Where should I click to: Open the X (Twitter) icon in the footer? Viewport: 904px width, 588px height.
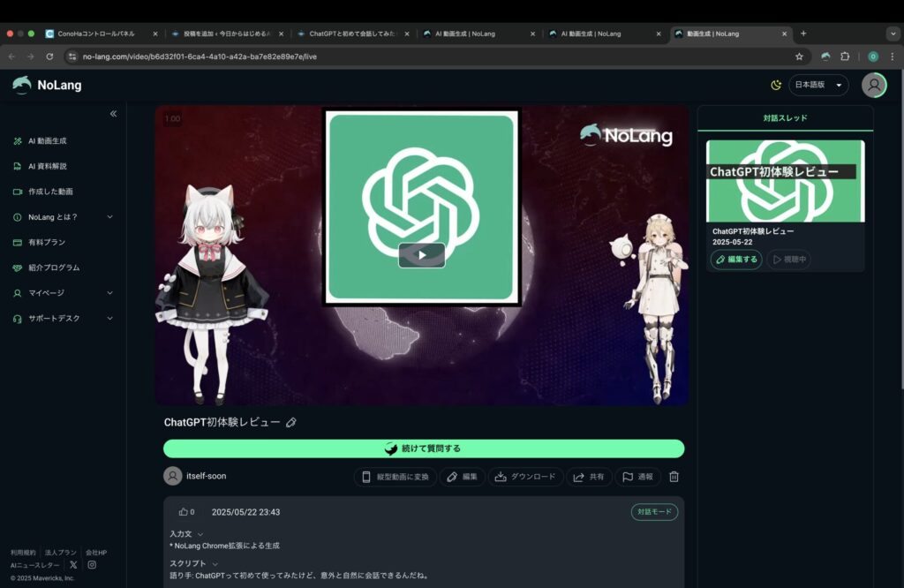[x=73, y=565]
